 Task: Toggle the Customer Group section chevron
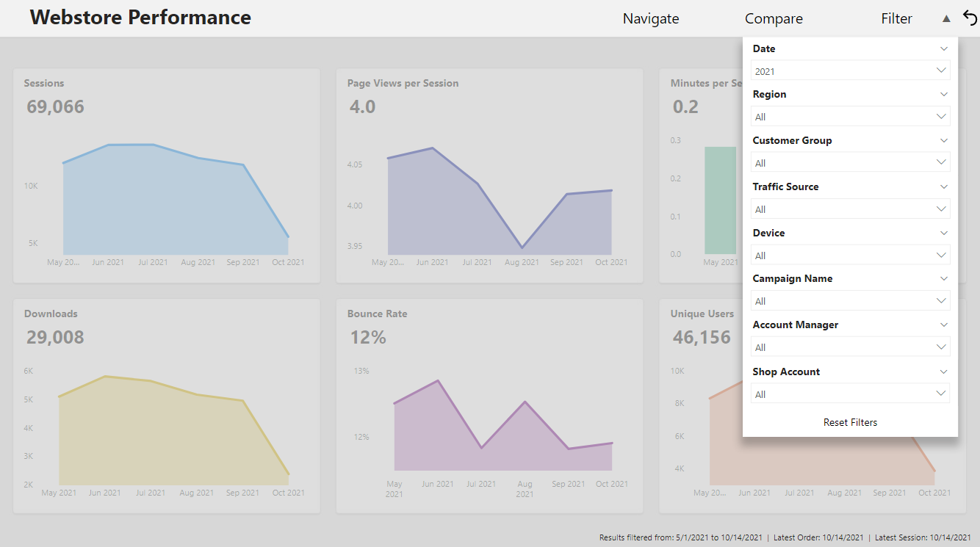pyautogui.click(x=944, y=140)
